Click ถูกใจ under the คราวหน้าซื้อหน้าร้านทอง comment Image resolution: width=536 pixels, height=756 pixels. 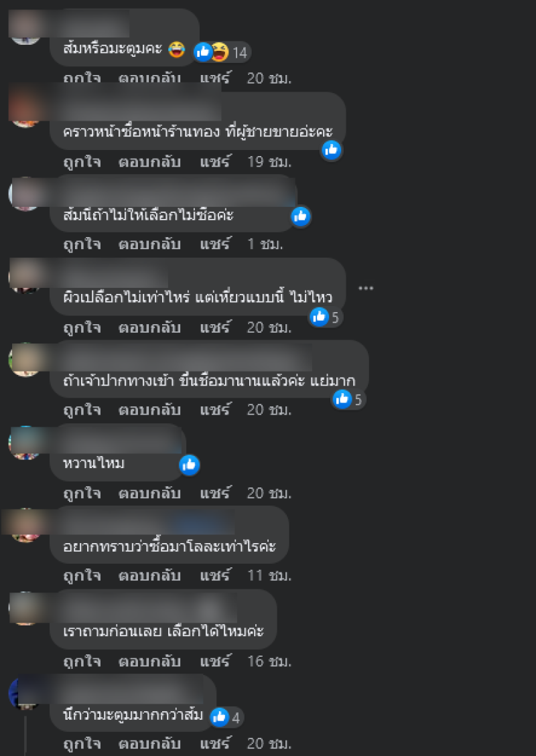pyautogui.click(x=82, y=162)
